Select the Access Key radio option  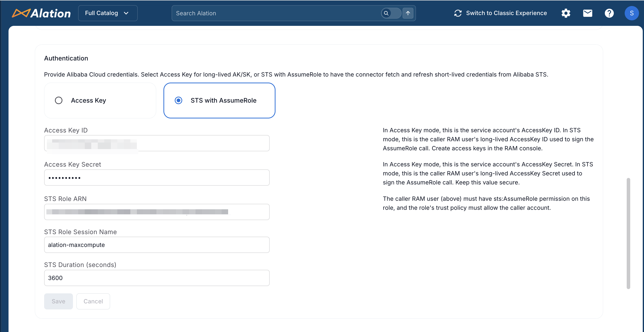tap(100, 100)
